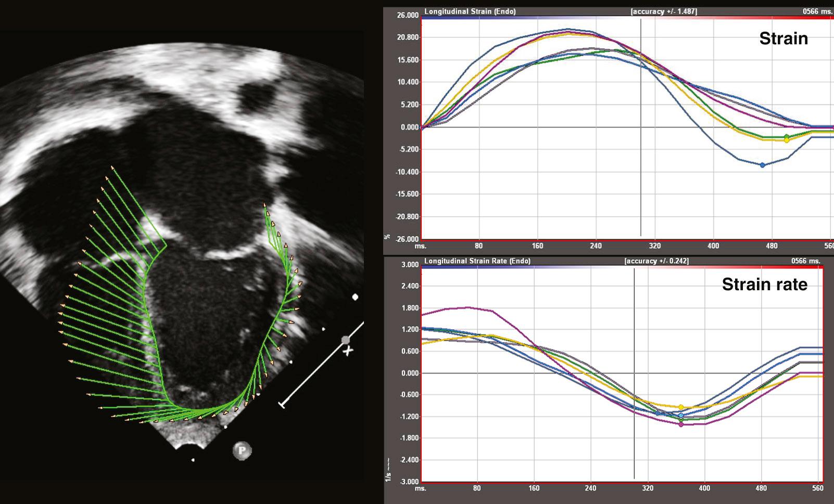Click the 5.200 axis value

[409, 105]
